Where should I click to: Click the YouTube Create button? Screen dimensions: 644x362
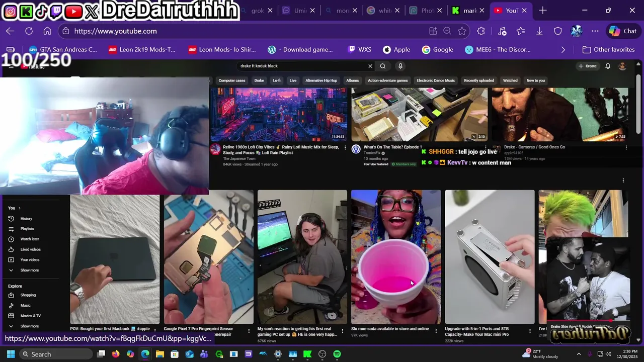click(587, 66)
